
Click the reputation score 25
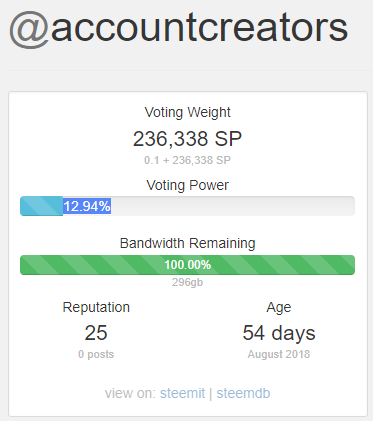click(96, 333)
